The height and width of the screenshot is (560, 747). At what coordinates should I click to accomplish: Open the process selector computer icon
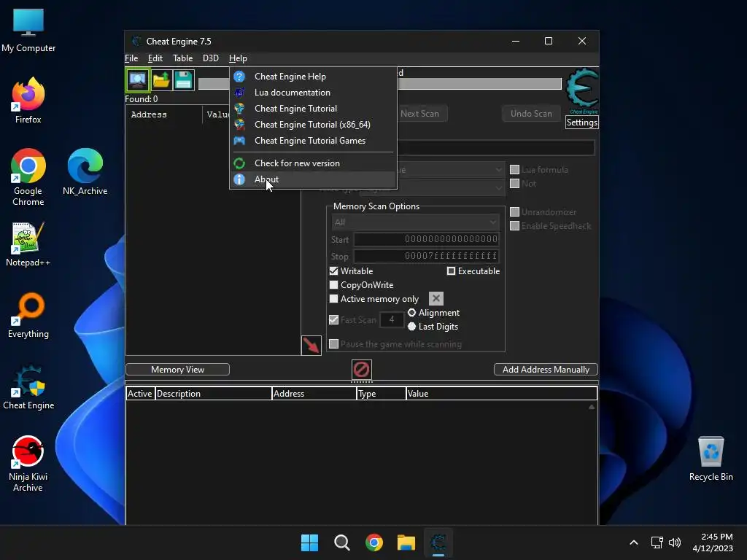click(x=138, y=80)
